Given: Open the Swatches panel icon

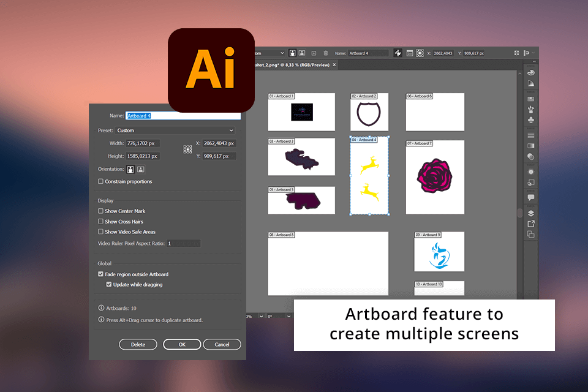Looking at the screenshot, I should tap(530, 99).
